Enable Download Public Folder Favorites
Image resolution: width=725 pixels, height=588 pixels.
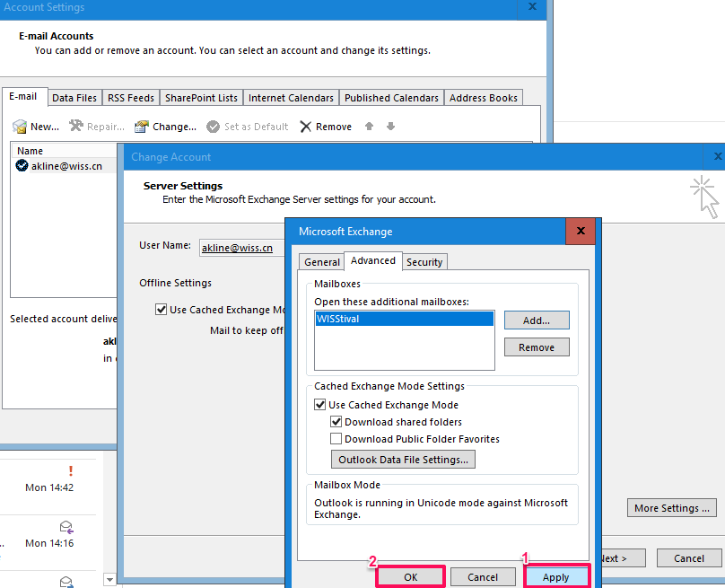(x=336, y=439)
